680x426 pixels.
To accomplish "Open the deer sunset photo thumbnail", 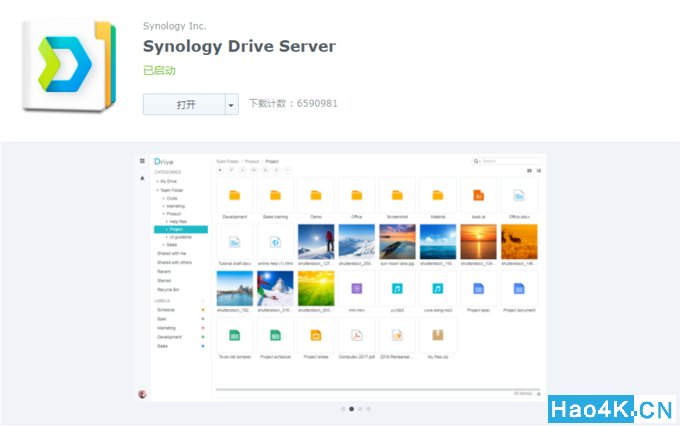I will (519, 242).
